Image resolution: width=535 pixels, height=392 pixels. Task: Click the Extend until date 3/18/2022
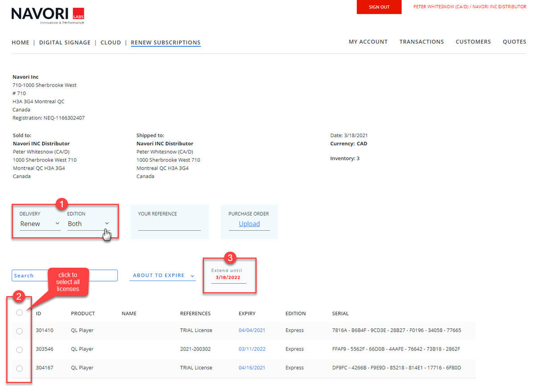tap(228, 278)
